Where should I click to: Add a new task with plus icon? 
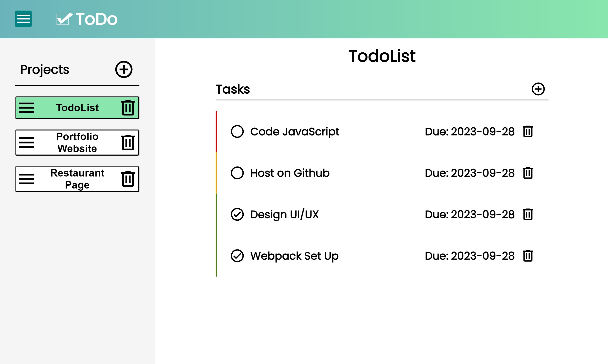538,89
